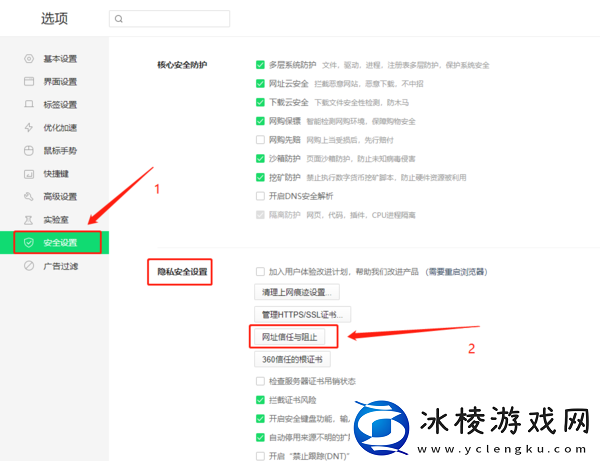The width and height of the screenshot is (600, 461).
Task: Click the 实验室 flask icon
Action: (x=29, y=220)
